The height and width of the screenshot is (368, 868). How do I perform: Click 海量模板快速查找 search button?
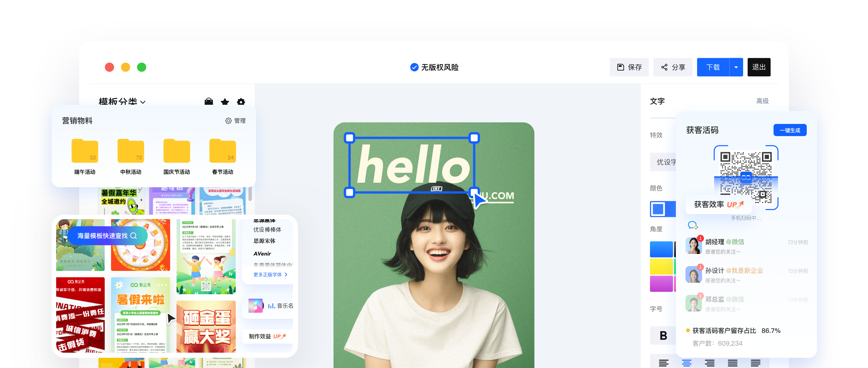click(107, 235)
